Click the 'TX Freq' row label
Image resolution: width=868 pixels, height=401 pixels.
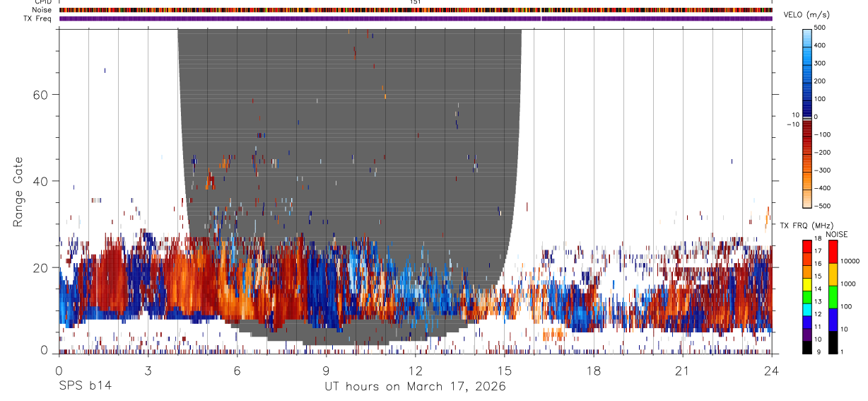click(38, 18)
